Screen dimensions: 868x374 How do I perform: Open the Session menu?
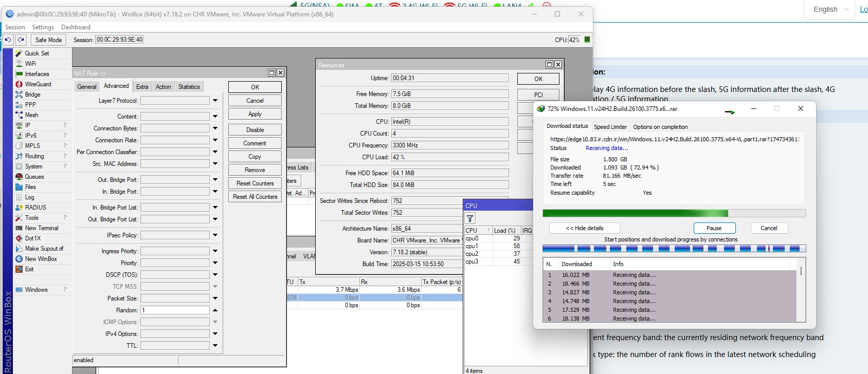click(15, 27)
